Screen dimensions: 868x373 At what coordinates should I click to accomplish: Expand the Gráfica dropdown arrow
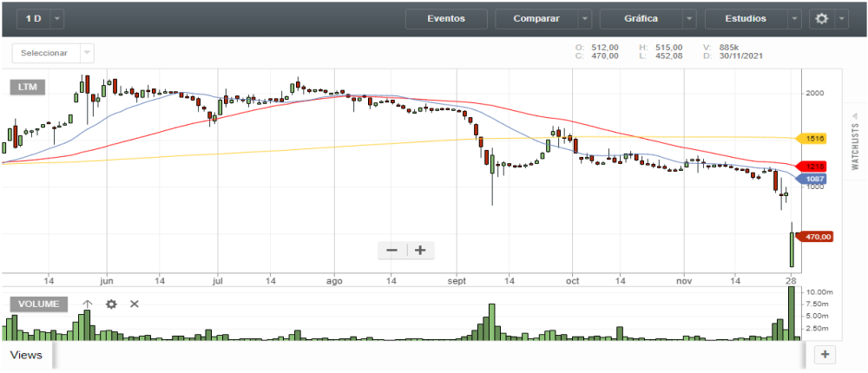690,19
